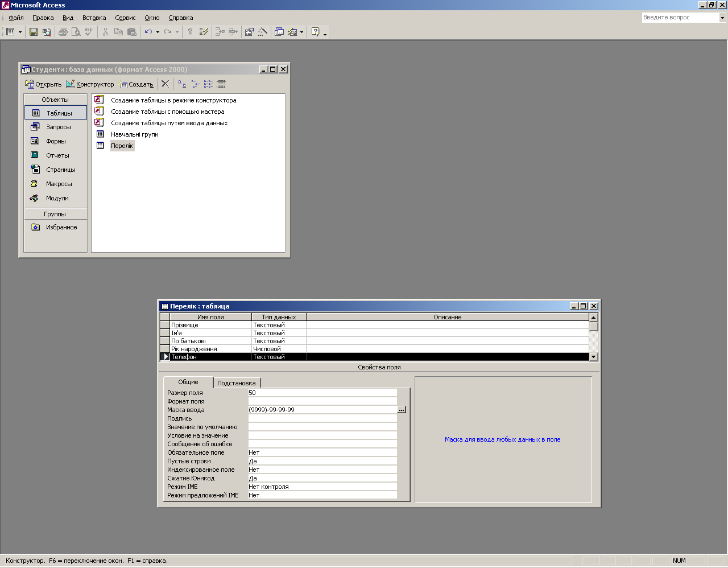728x568 pixels.
Task: Select Модули in the Objects pane
Action: click(x=56, y=198)
